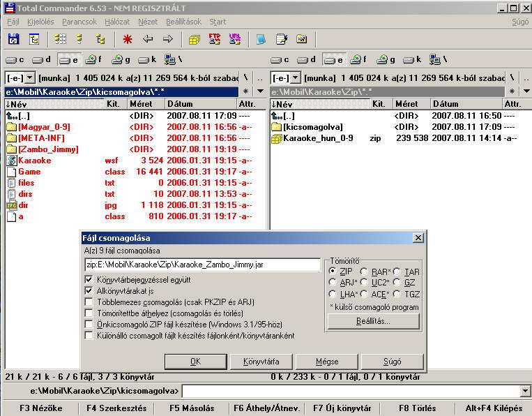Open the Parancsok menu

tap(79, 22)
